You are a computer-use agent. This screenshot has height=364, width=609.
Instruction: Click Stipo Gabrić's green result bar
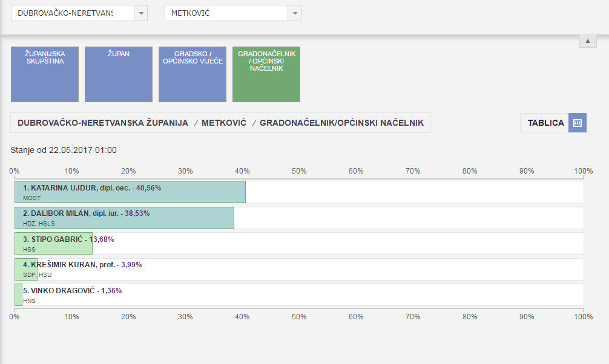click(x=53, y=243)
